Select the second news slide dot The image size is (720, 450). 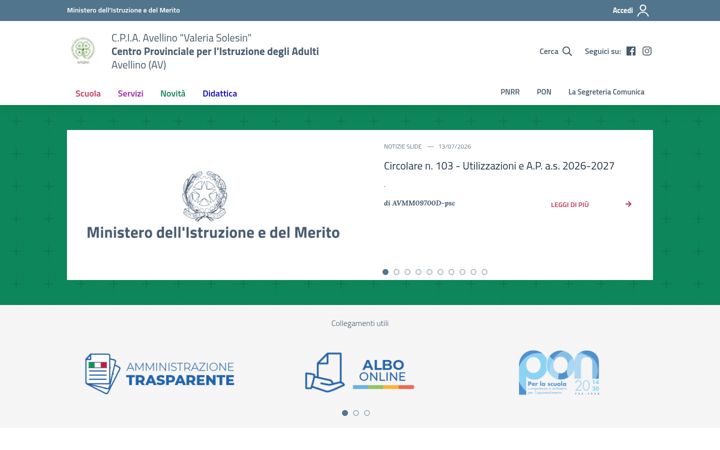(396, 272)
